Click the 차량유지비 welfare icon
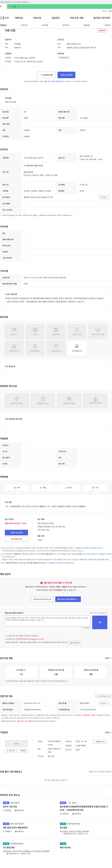This screenshot has width=112, height=868. click(56, 332)
